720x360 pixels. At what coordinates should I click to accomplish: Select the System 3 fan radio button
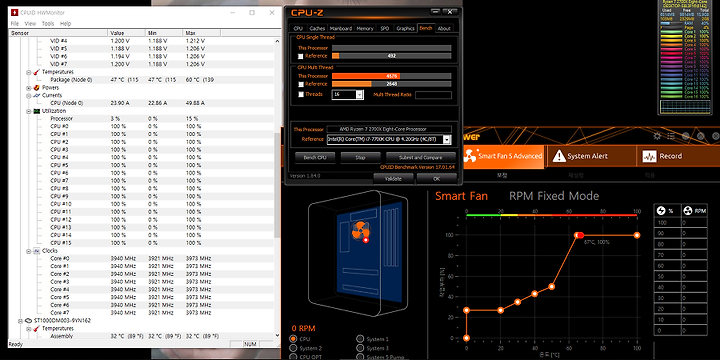360,349
